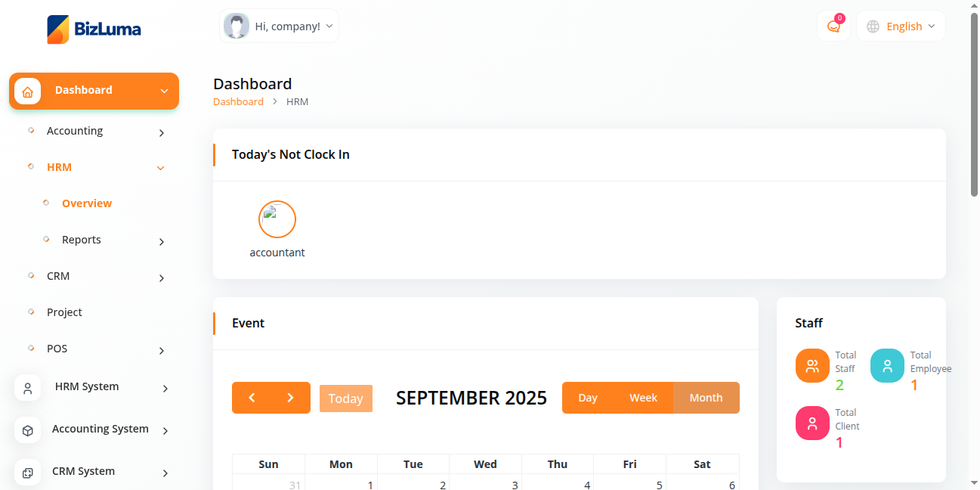Go to next month in calendar

(290, 398)
